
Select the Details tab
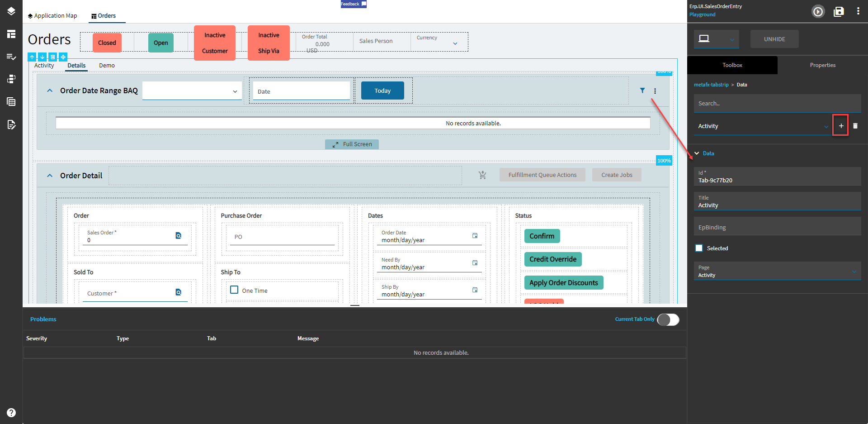point(76,66)
